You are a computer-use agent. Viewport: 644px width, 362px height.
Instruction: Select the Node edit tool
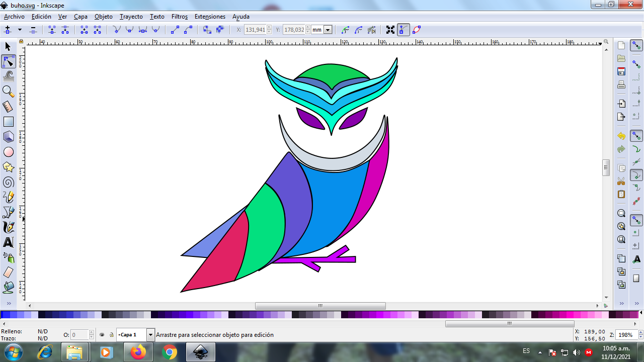(x=8, y=61)
